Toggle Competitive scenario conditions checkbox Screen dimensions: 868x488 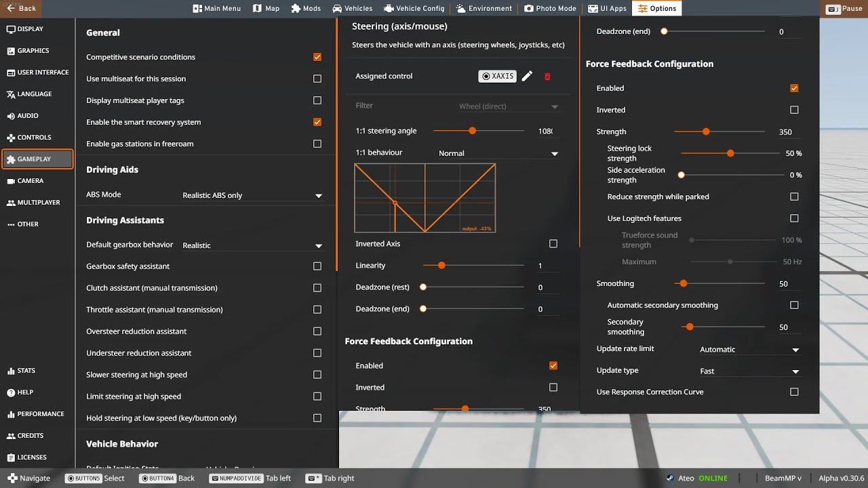click(317, 57)
